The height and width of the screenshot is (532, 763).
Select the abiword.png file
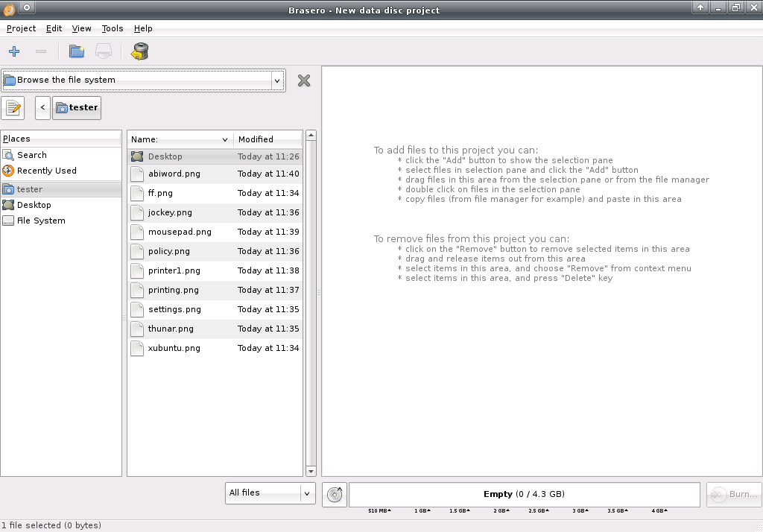coord(215,174)
